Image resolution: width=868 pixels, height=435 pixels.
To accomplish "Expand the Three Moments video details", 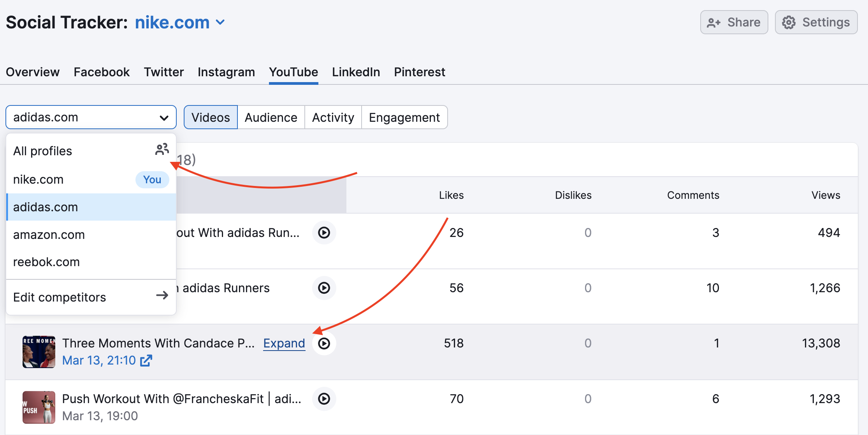I will [284, 343].
